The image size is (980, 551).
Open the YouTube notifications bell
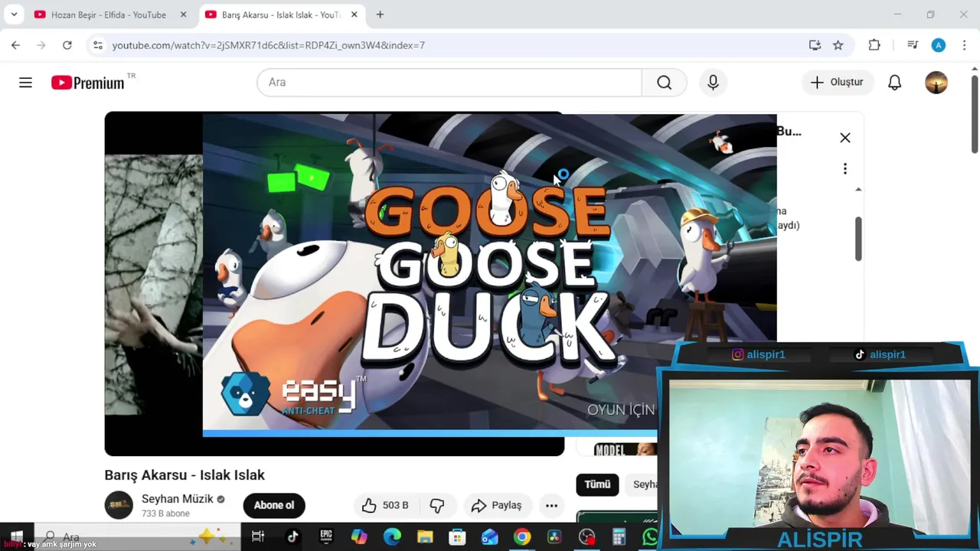tap(894, 82)
